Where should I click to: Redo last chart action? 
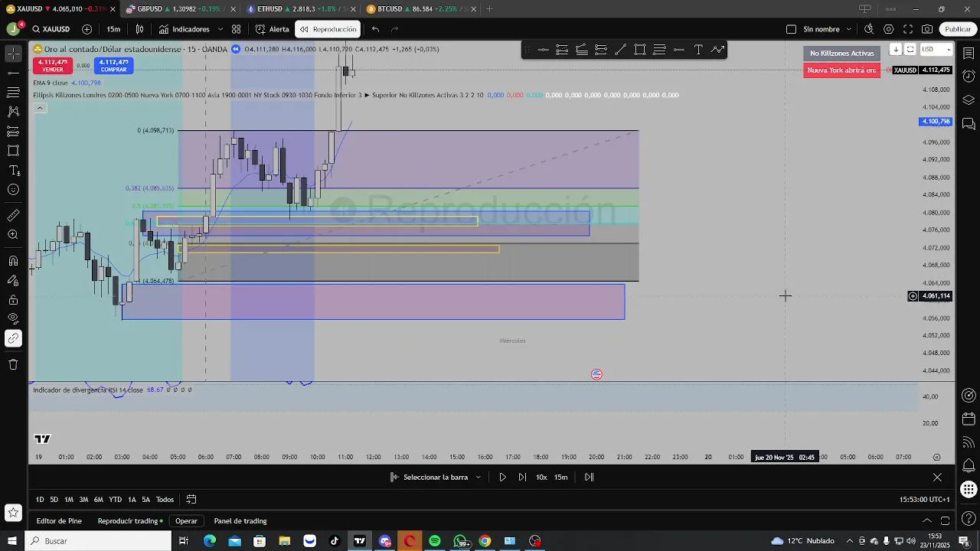[395, 29]
